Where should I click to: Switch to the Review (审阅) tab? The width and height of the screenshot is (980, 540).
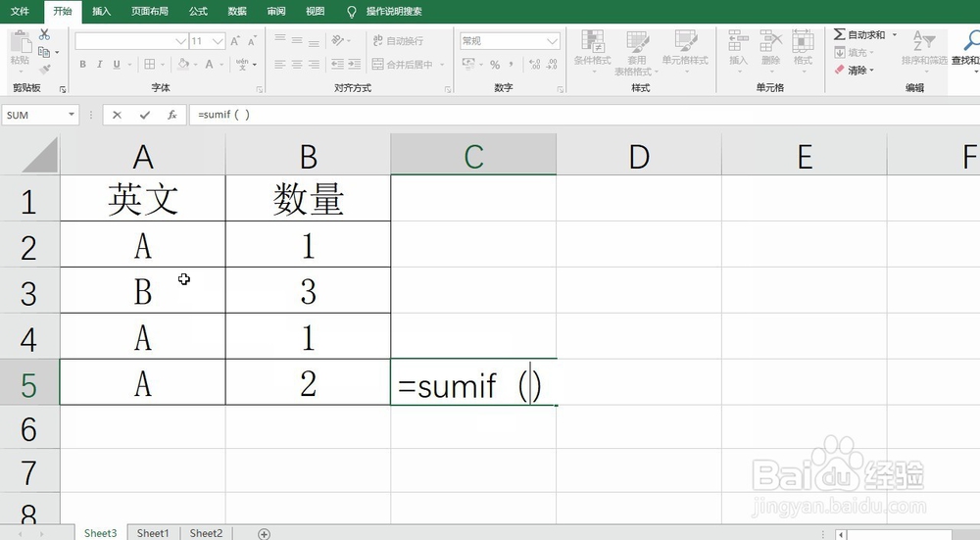click(275, 11)
